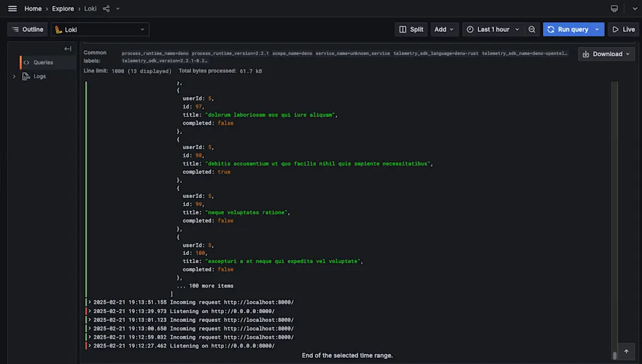Go to Home breadcrumb
Viewport: 642px width, 364px height.
coord(33,9)
